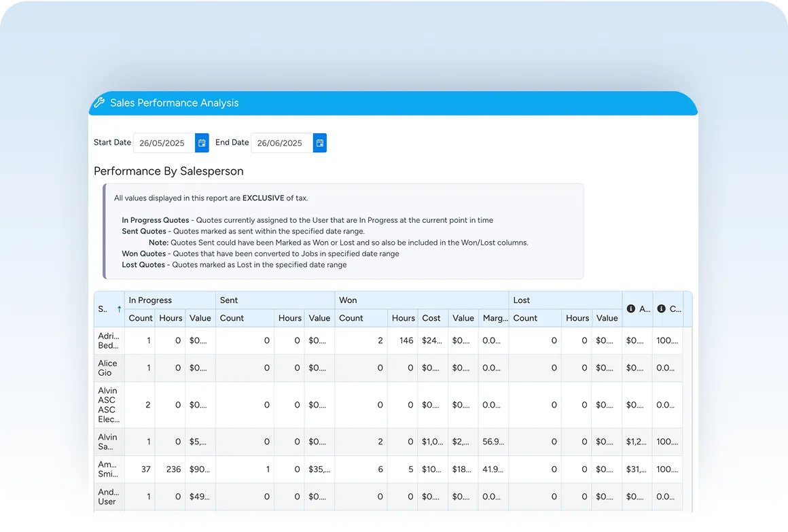Image resolution: width=788 pixels, height=532 pixels.
Task: Sort by Hours under Lost
Action: point(577,318)
